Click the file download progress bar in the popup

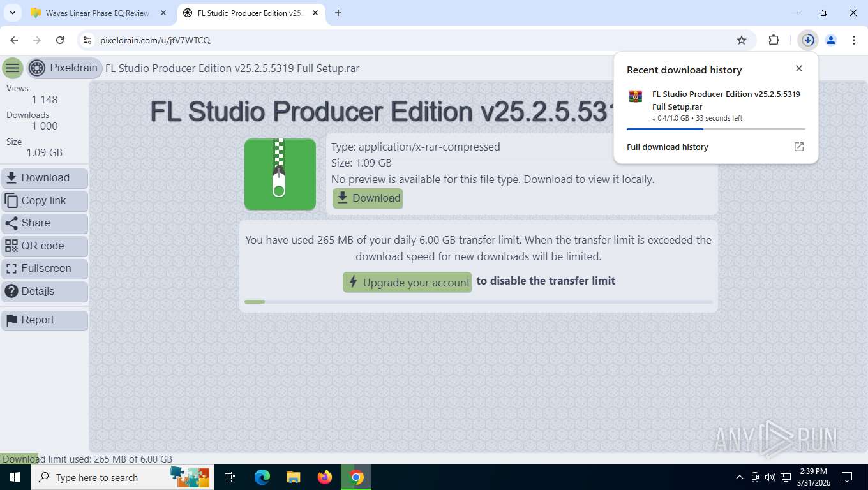pyautogui.click(x=715, y=129)
